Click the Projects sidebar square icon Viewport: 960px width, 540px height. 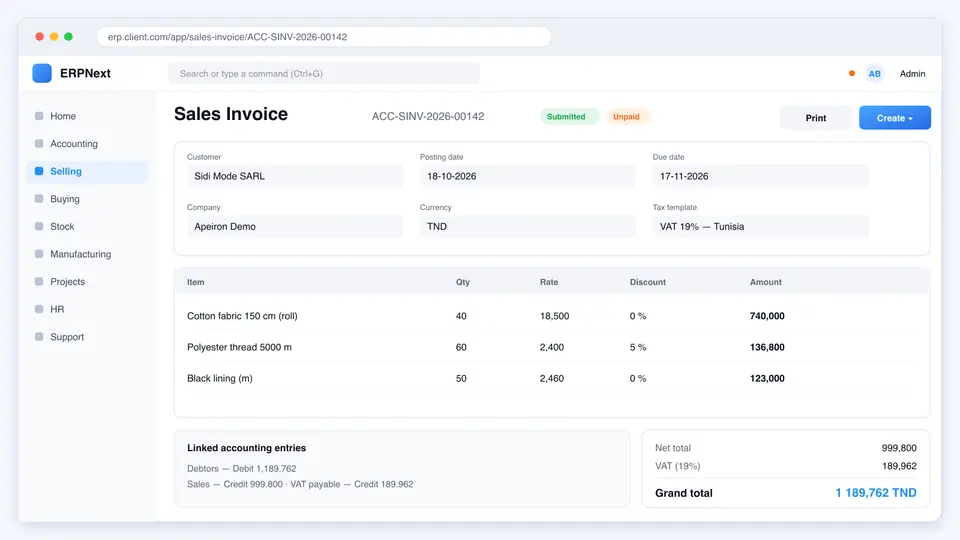[39, 281]
